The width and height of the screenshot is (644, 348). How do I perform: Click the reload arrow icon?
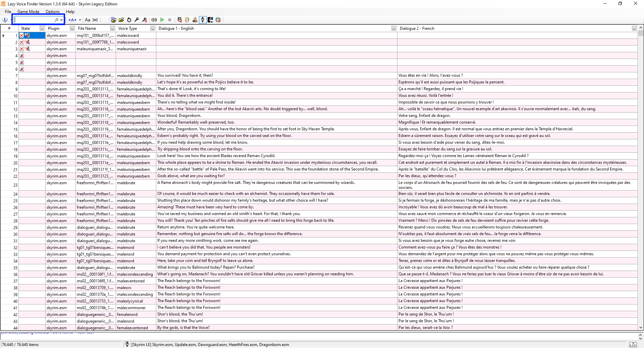[129, 20]
